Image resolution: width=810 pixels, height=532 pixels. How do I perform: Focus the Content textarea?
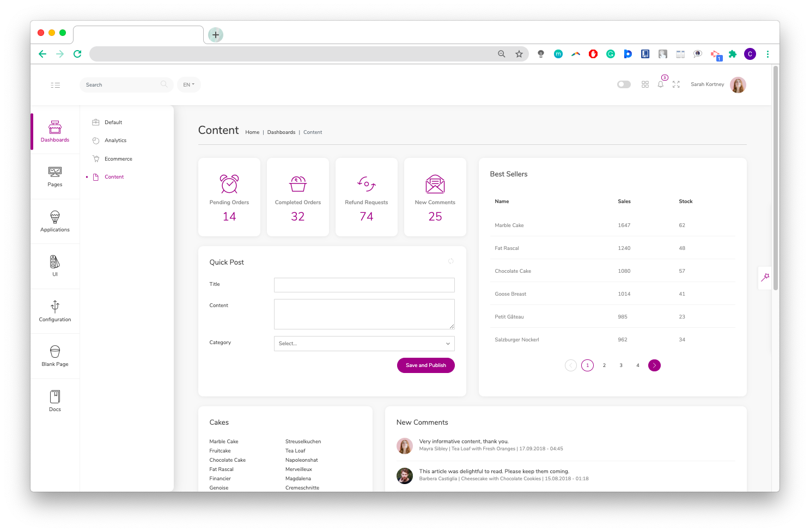(x=364, y=314)
